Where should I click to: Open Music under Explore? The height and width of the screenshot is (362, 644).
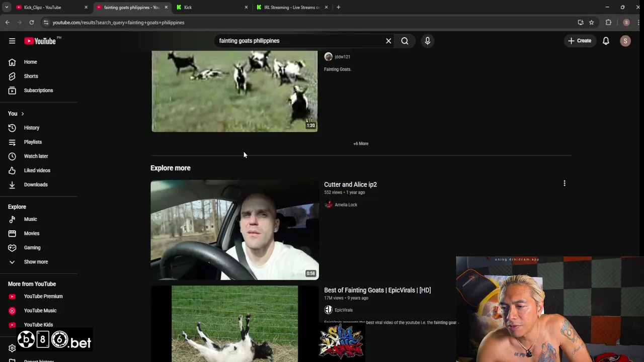tap(30, 219)
